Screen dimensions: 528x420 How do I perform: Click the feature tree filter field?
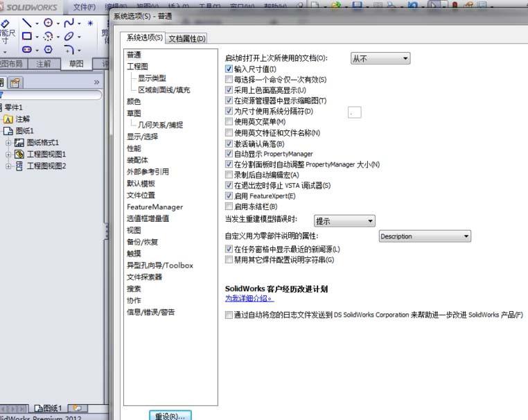pyautogui.click(x=51, y=95)
